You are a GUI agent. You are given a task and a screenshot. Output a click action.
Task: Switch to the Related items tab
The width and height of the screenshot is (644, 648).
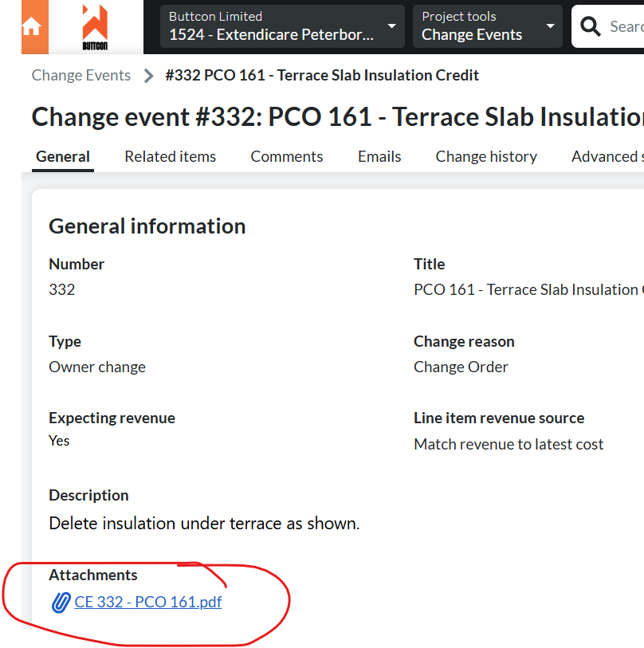(171, 157)
